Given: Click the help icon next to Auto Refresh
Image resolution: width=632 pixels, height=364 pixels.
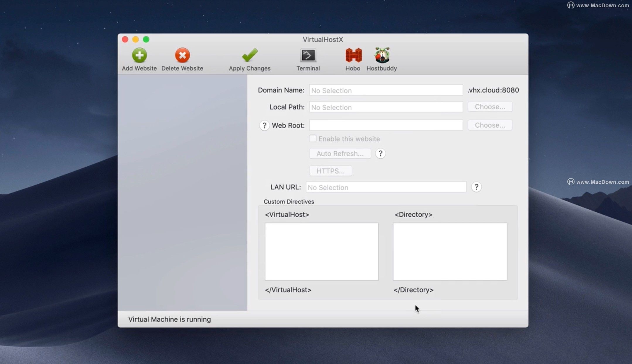Looking at the screenshot, I should coord(380,153).
